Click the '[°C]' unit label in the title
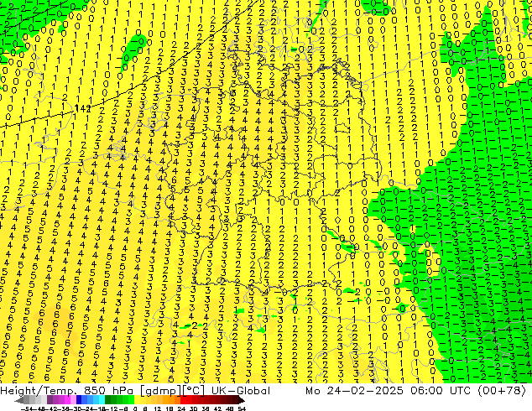The width and height of the screenshot is (532, 411). 193,391
